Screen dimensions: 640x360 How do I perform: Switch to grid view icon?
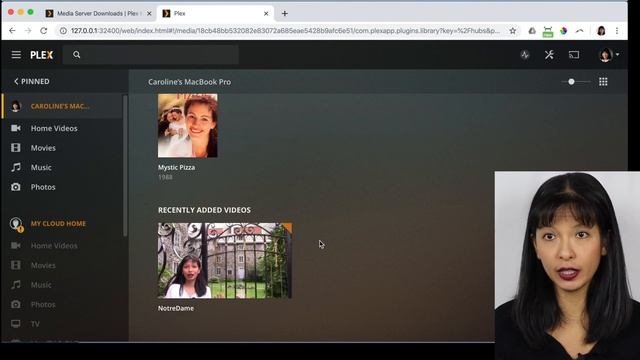(603, 82)
